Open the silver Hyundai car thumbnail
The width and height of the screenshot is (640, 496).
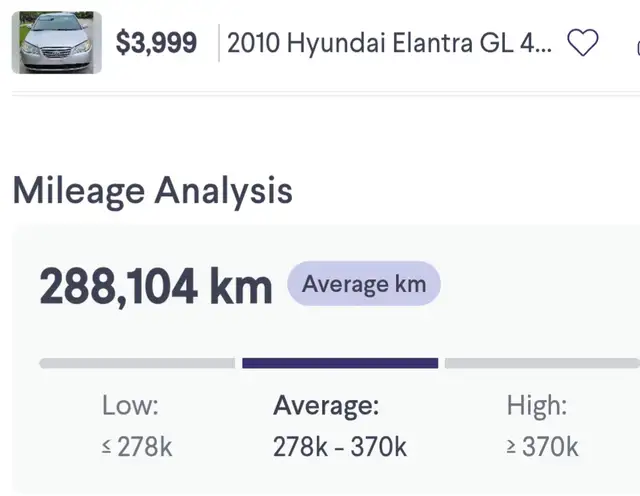point(57,42)
